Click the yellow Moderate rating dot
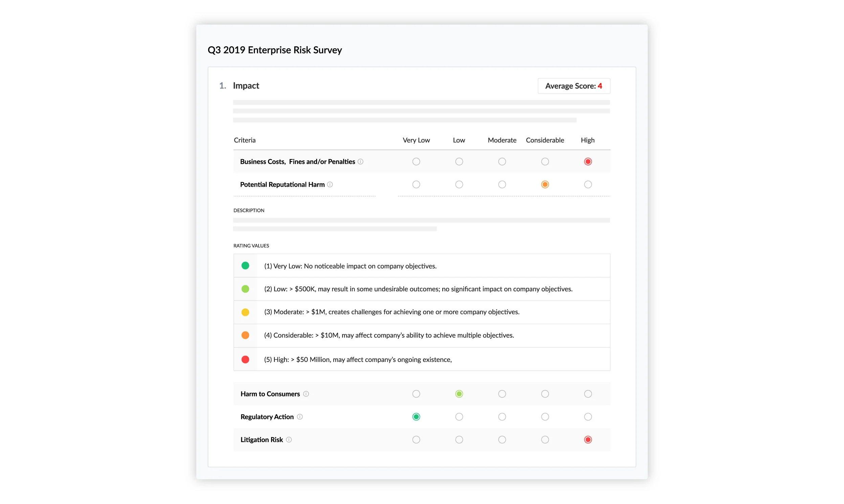 click(x=245, y=312)
